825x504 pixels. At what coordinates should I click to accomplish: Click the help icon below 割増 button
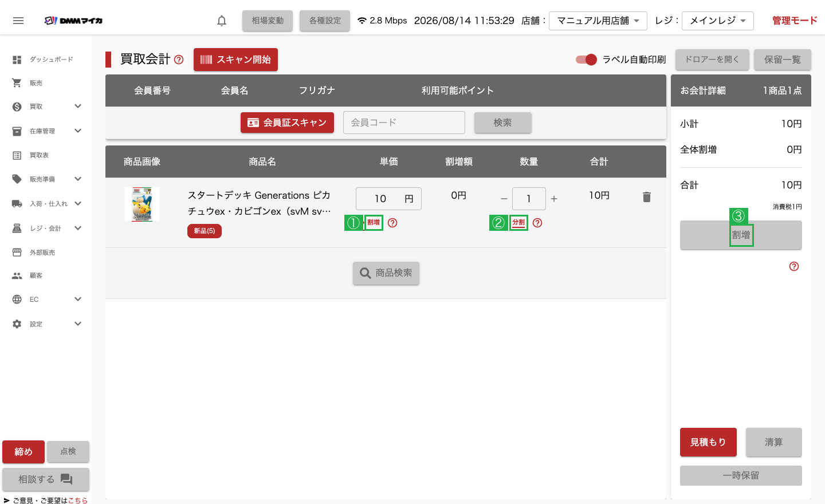click(x=794, y=266)
